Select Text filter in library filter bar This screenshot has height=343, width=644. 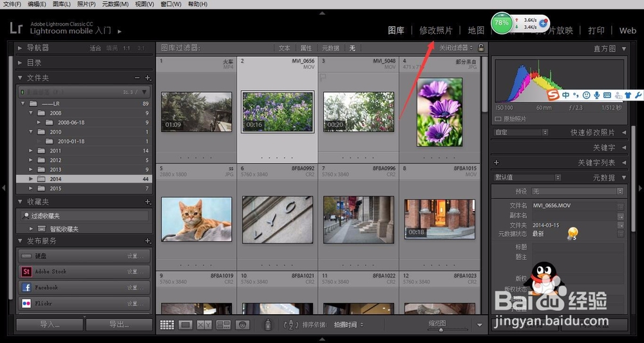click(x=284, y=48)
